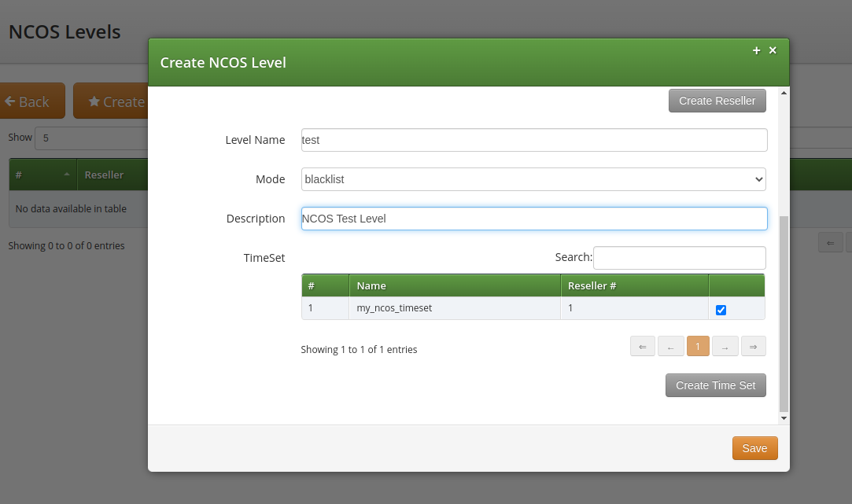
Task: Enable the checkbox for my_ncos_timeset
Action: coord(721,310)
